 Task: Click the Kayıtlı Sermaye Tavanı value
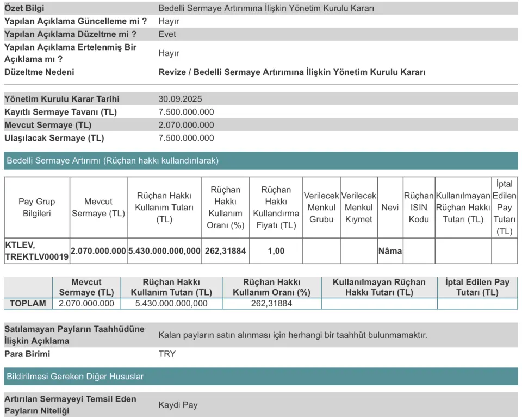pyautogui.click(x=186, y=112)
